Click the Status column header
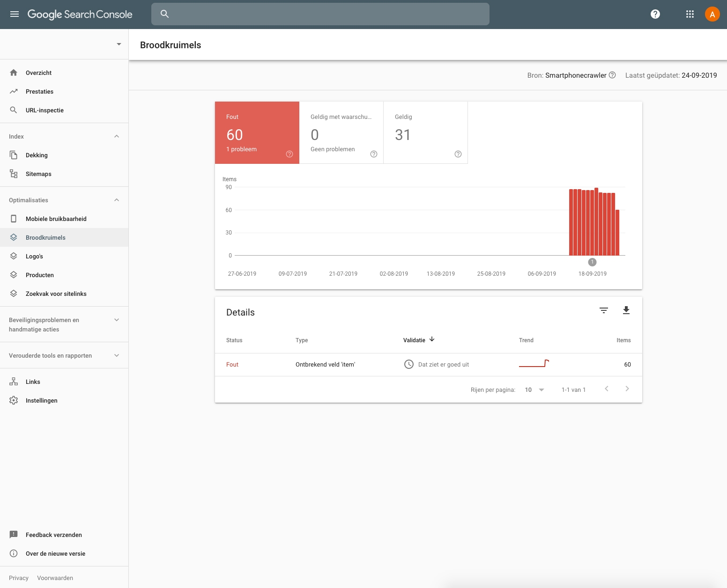The image size is (727, 588). [234, 340]
